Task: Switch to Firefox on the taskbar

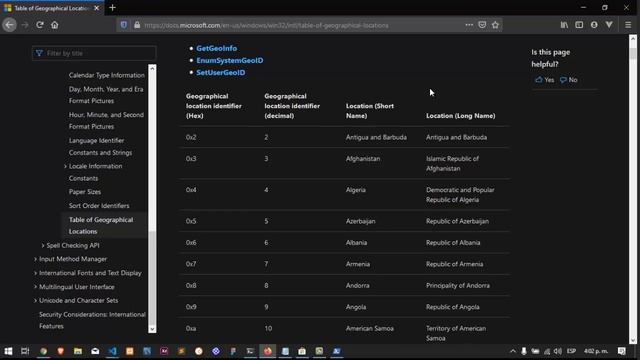Action: pyautogui.click(x=267, y=351)
